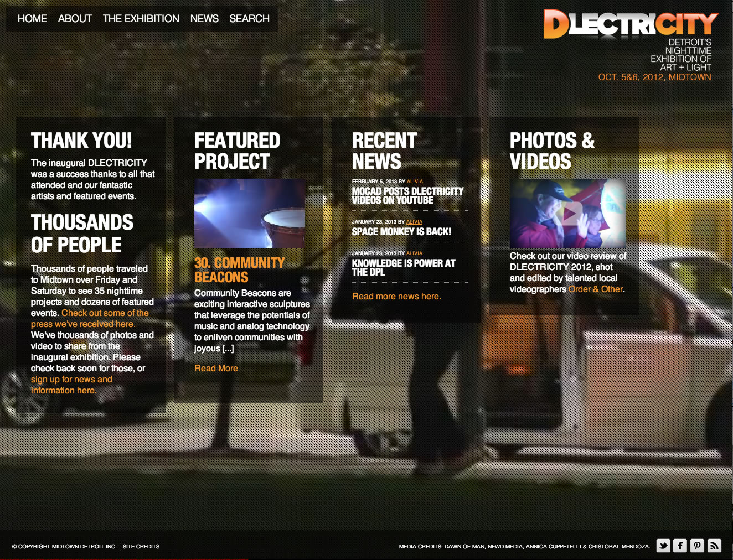Open the Community Beacons project thumbnail
This screenshot has height=560, width=733.
(250, 213)
